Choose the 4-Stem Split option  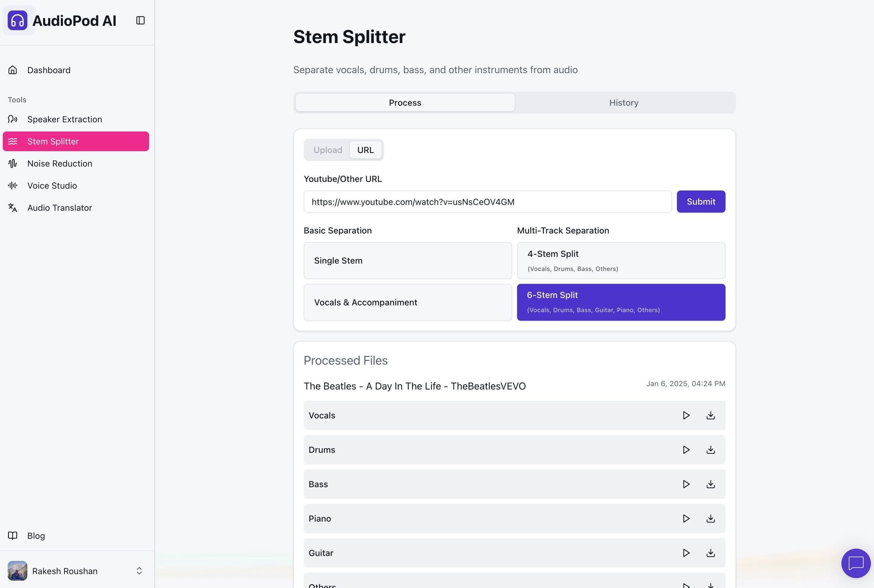pyautogui.click(x=621, y=260)
